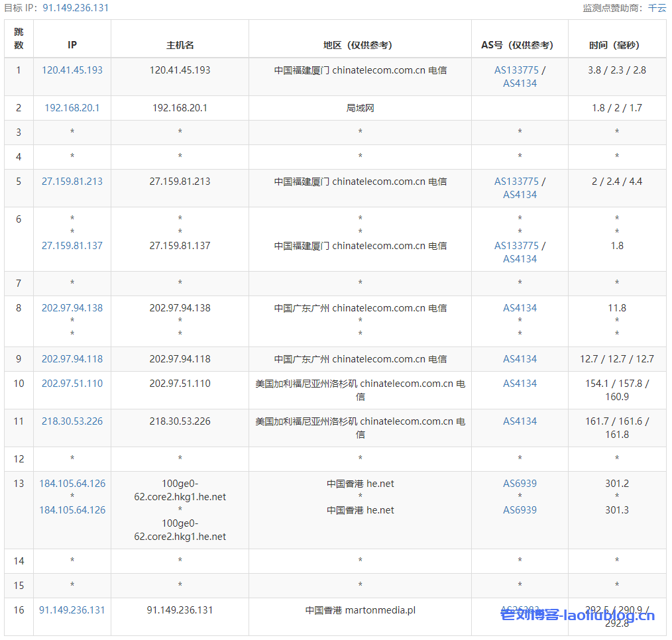Click the first AS6939 link in hop 13

click(x=519, y=483)
